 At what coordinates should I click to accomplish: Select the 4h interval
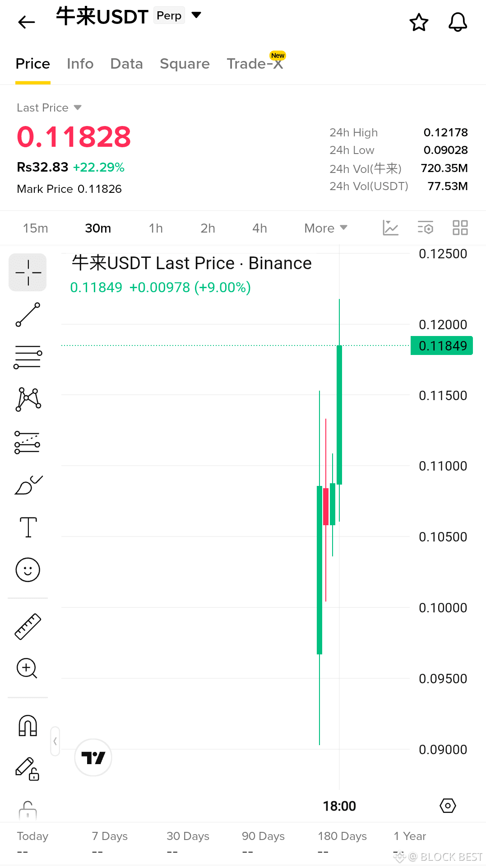(259, 228)
